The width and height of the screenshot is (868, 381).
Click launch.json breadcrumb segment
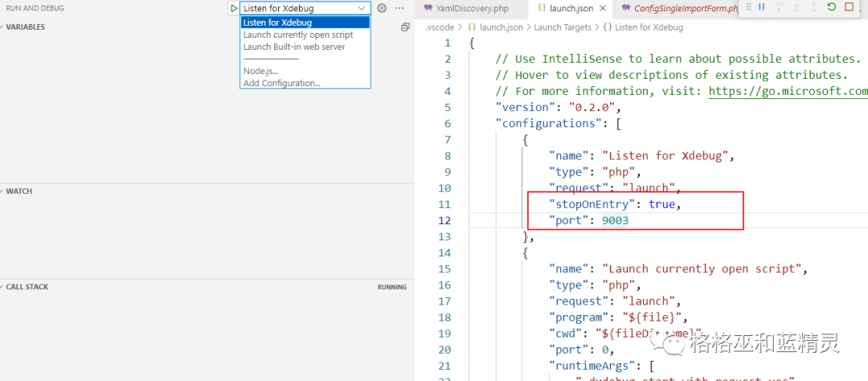pos(499,27)
